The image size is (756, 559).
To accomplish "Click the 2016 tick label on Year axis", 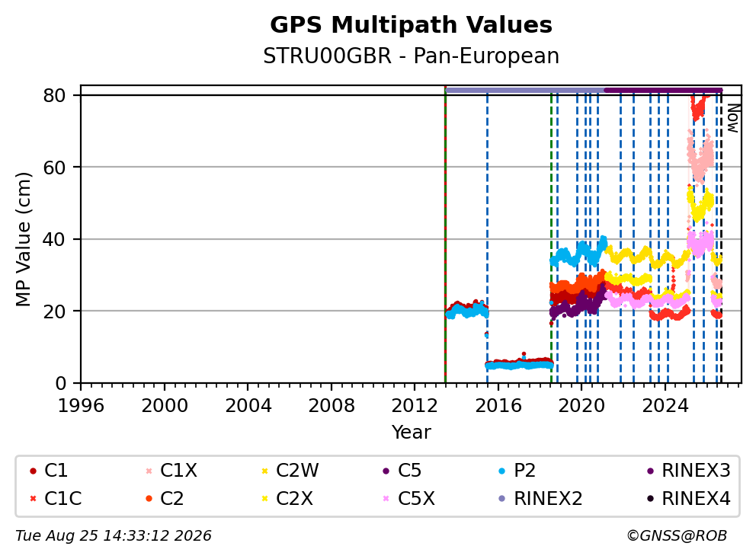I will tap(498, 406).
